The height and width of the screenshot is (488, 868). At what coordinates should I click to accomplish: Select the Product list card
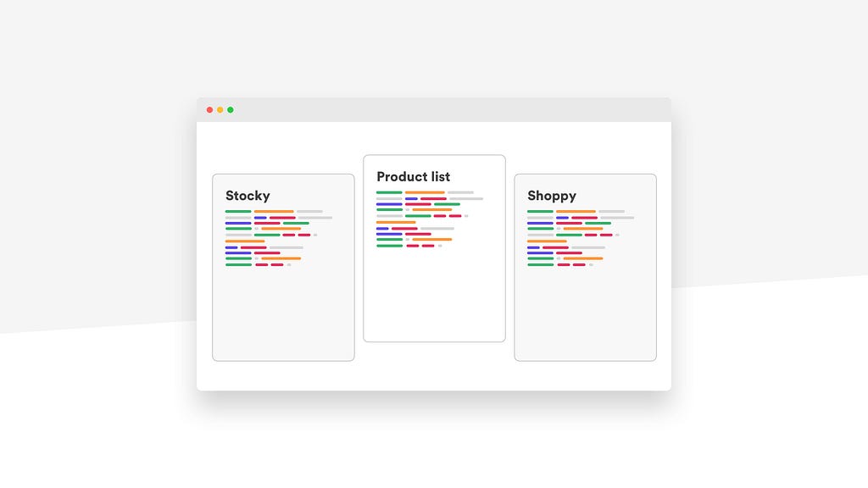[435, 248]
